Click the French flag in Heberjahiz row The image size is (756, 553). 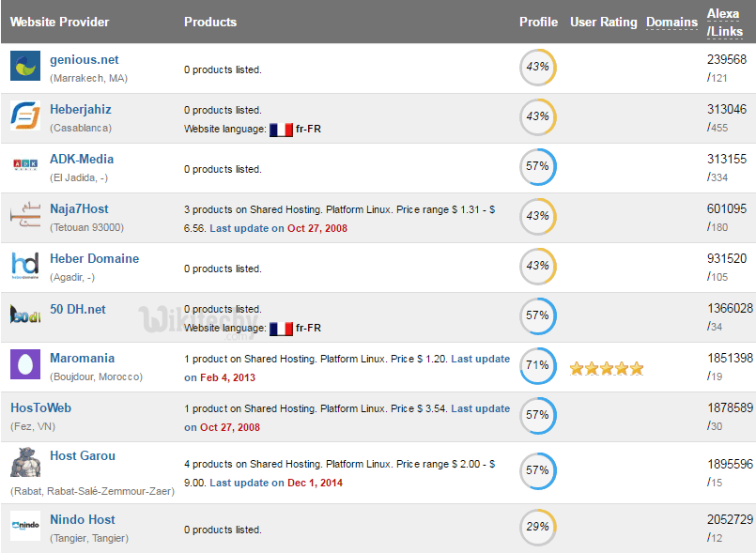(281, 130)
